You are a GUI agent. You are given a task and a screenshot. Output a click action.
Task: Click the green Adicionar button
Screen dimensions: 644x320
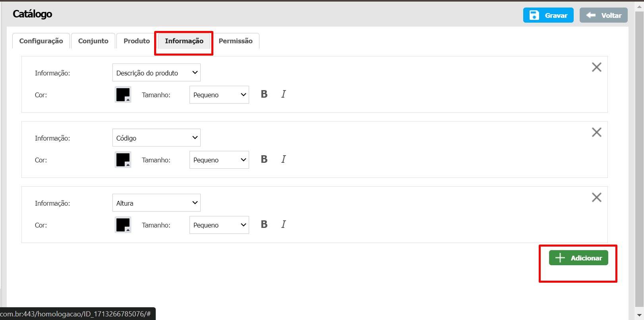click(578, 258)
